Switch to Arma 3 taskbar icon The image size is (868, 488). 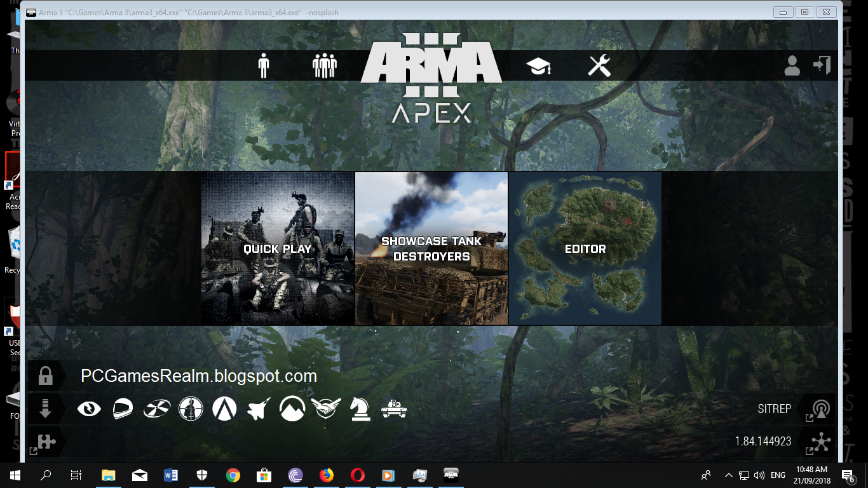tap(451, 475)
